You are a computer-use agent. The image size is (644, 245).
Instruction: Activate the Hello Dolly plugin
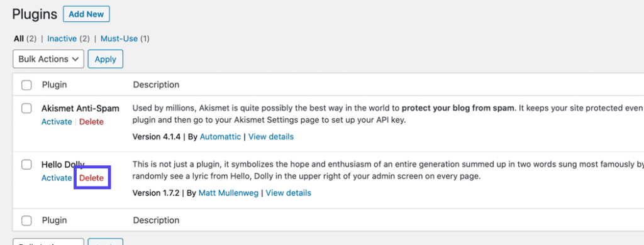pos(57,178)
